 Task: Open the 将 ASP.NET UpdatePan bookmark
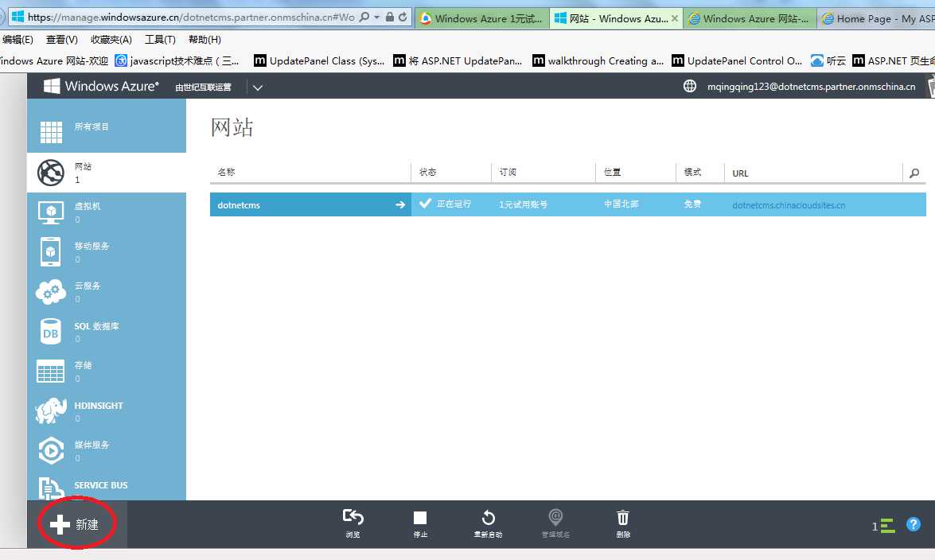tap(458, 60)
